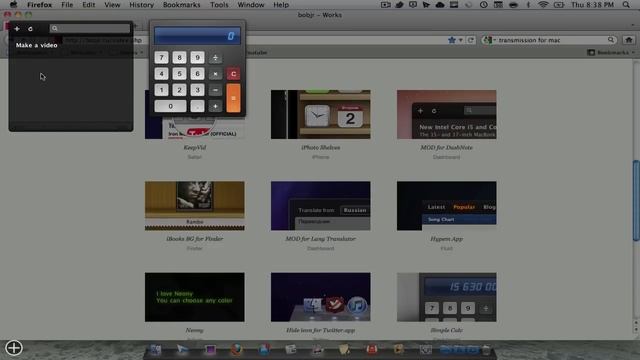Viewport: 640px width, 360px height.
Task: Click the orange equals key on calculator
Action: 233,98
